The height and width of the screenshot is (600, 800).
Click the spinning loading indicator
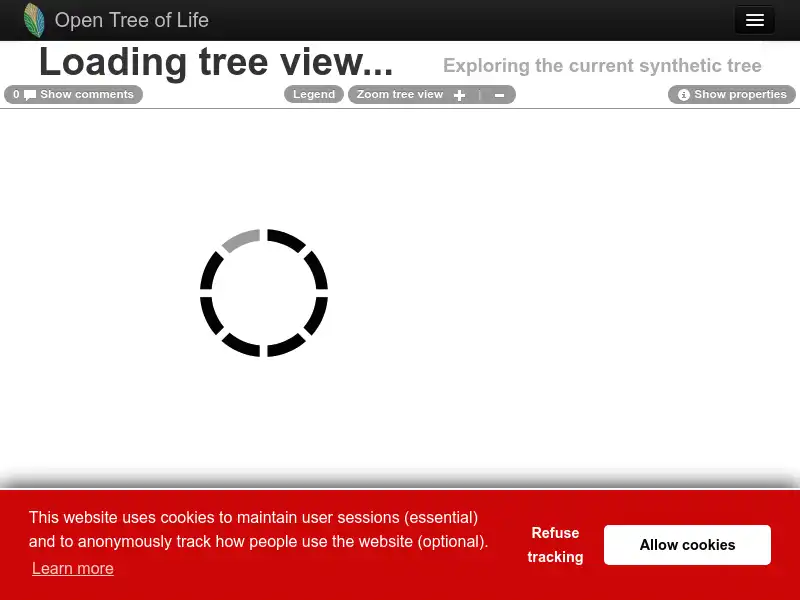tap(264, 293)
